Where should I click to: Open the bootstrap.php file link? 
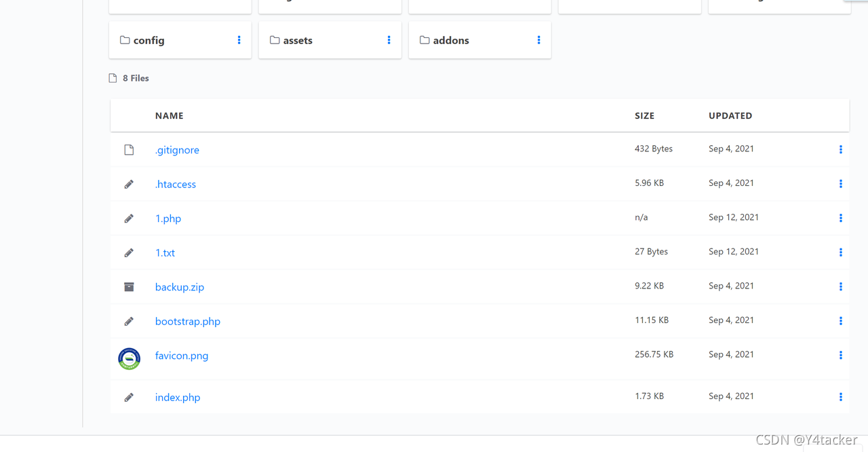[x=188, y=321]
